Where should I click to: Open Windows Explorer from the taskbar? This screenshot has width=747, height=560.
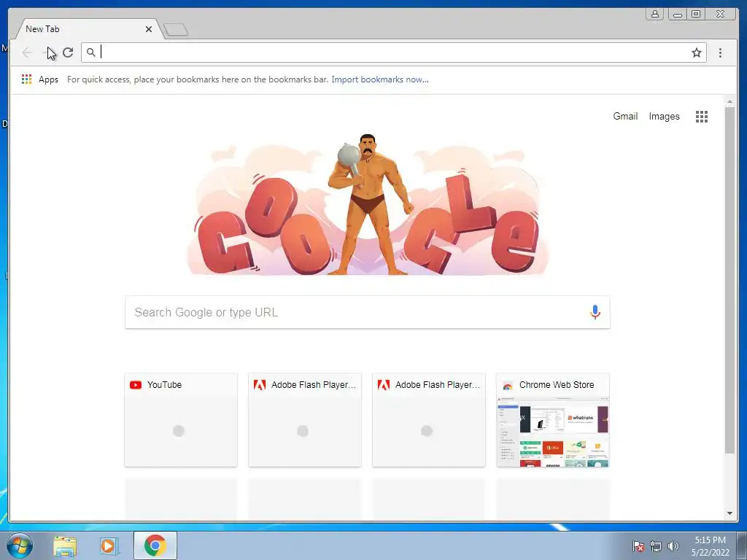click(65, 546)
